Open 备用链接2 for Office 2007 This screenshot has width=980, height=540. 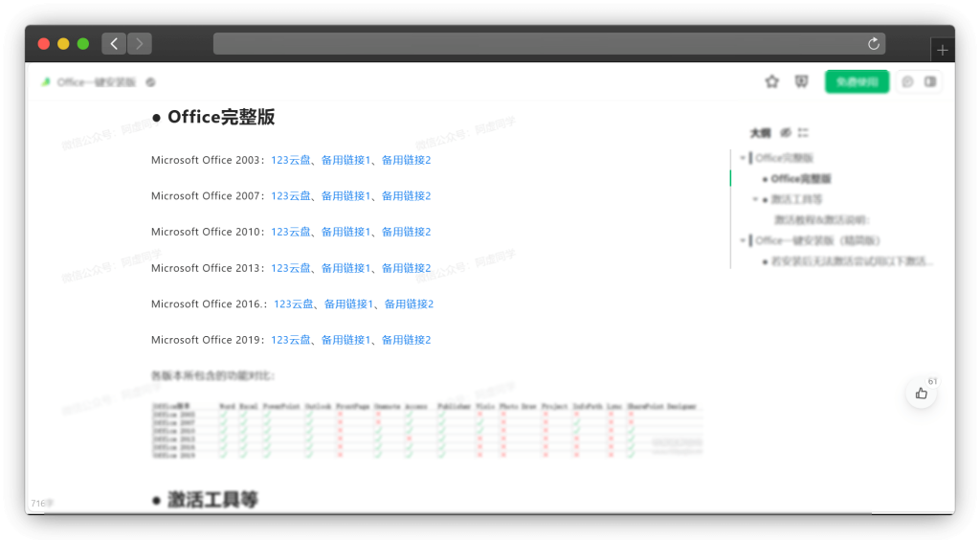click(x=406, y=195)
